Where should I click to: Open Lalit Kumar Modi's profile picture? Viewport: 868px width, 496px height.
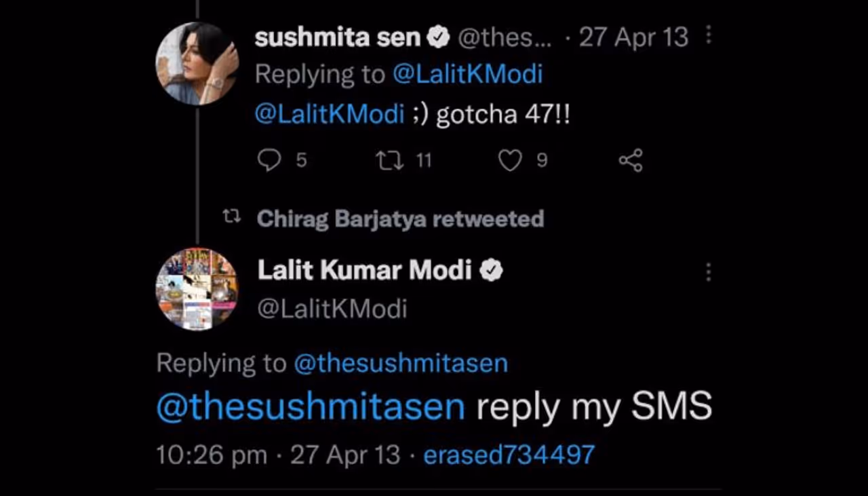pyautogui.click(x=197, y=289)
